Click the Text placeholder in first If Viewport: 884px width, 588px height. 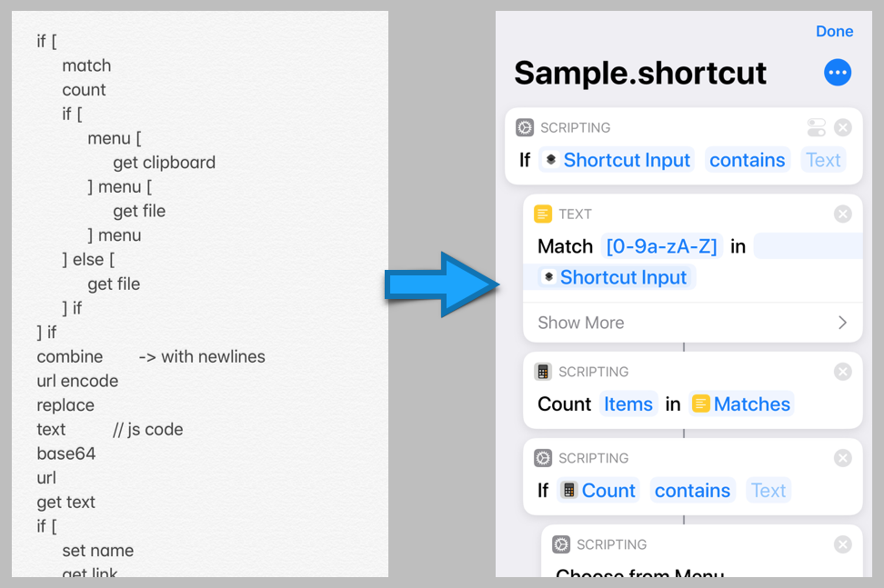point(823,160)
